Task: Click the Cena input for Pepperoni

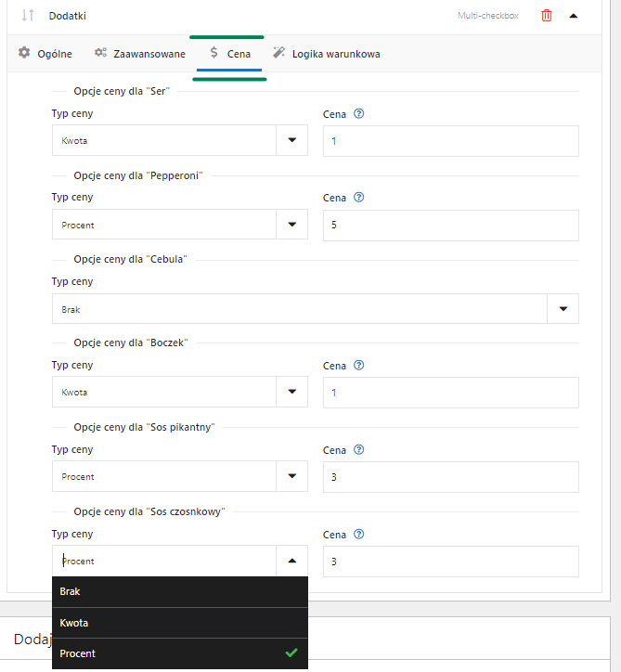Action: click(x=451, y=225)
